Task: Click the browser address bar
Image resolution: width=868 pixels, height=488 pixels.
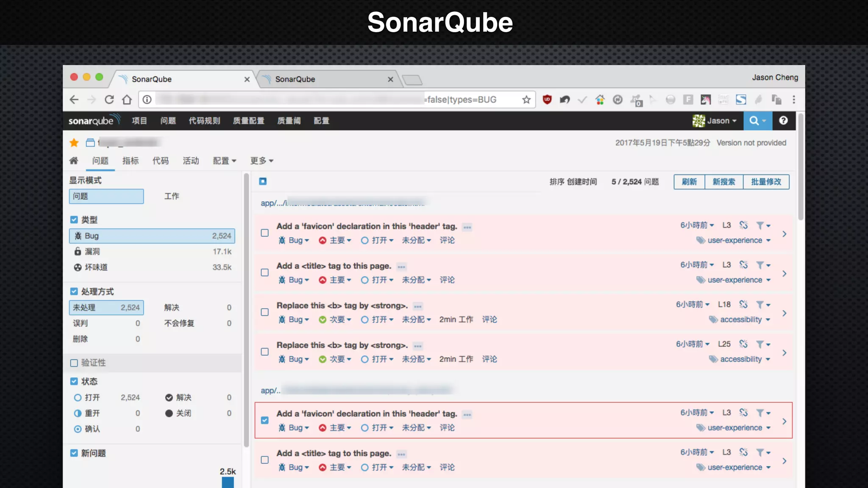Action: [x=337, y=100]
